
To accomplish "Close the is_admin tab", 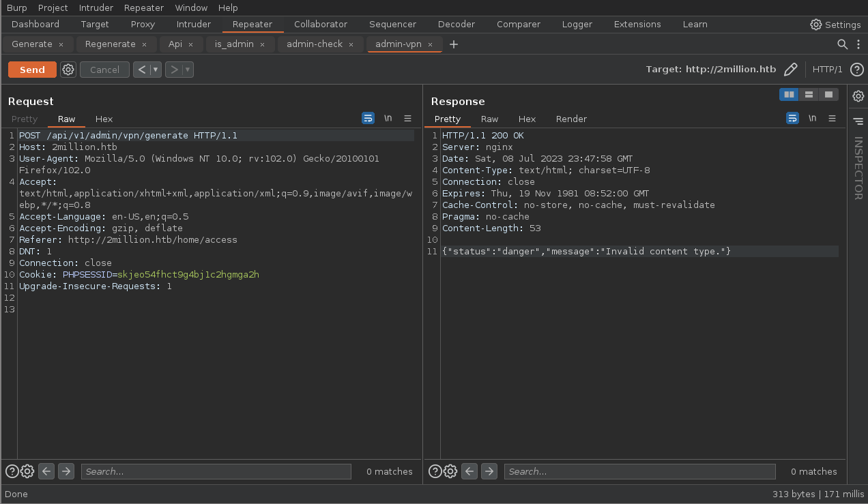I will (262, 44).
